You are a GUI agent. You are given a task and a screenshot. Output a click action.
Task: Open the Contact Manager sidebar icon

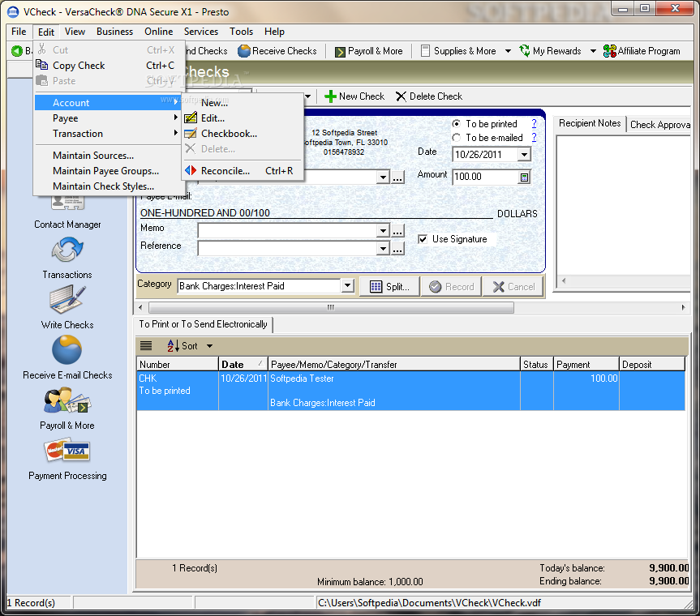pyautogui.click(x=67, y=203)
